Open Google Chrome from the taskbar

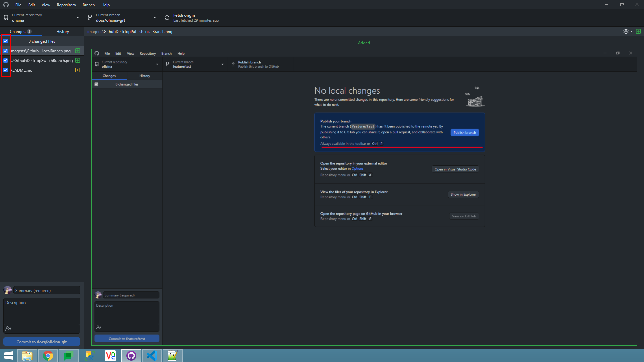pyautogui.click(x=48, y=356)
